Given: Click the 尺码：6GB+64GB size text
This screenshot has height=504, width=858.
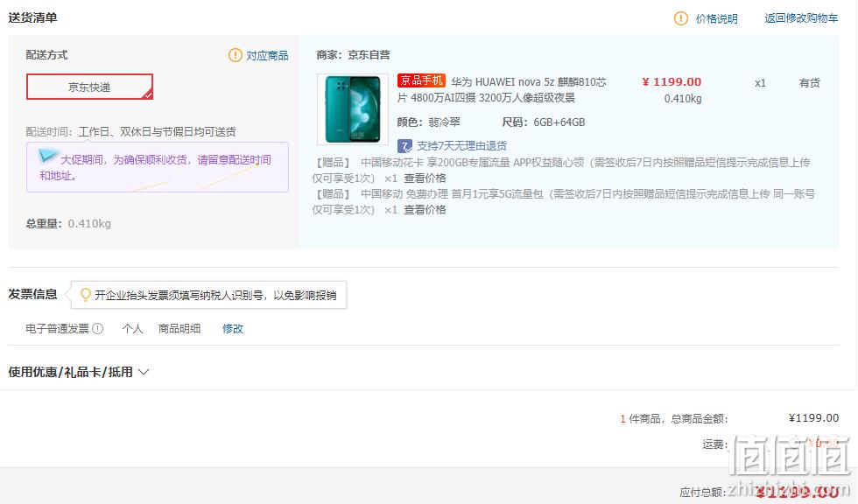Looking at the screenshot, I should (x=544, y=122).
